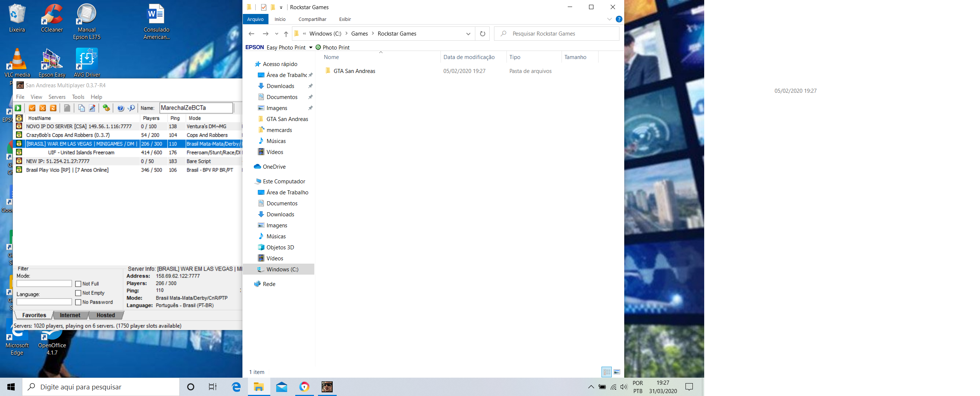980x396 pixels.
Task: Click the Language filter text field
Action: point(44,302)
